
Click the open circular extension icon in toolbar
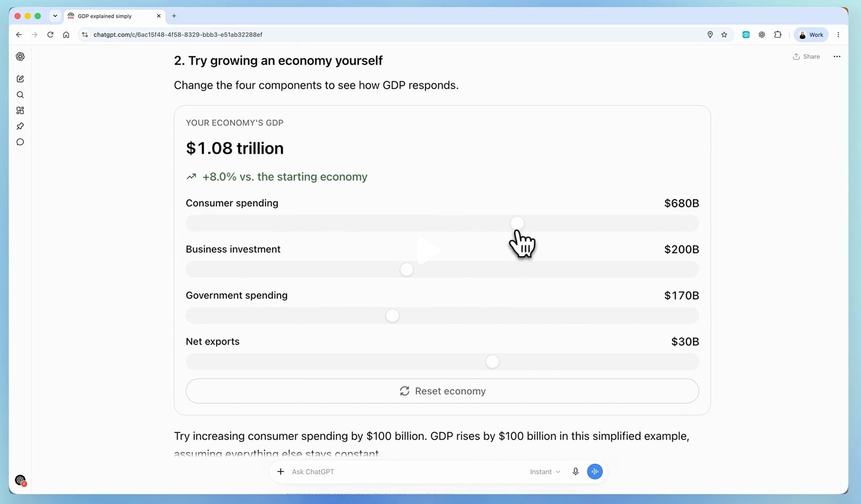pos(762,35)
